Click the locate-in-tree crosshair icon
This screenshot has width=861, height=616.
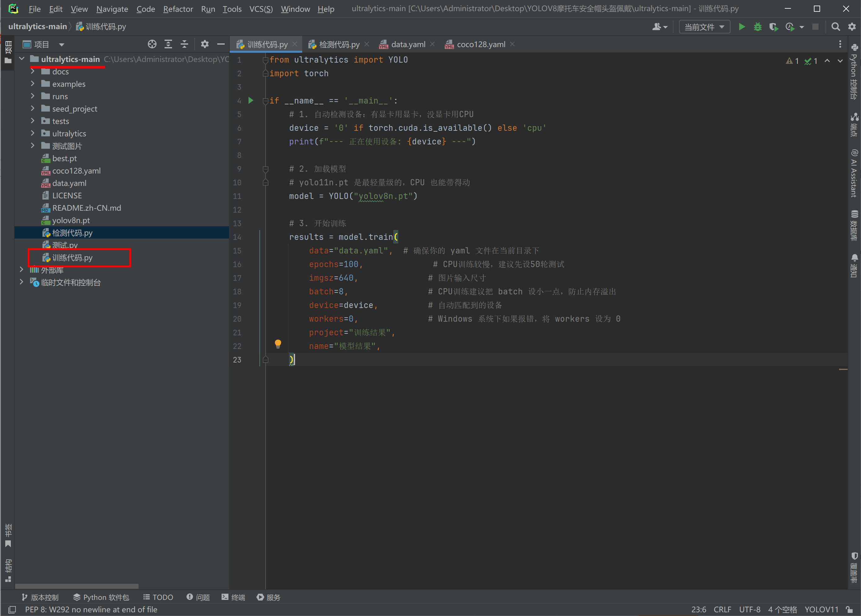tap(152, 44)
